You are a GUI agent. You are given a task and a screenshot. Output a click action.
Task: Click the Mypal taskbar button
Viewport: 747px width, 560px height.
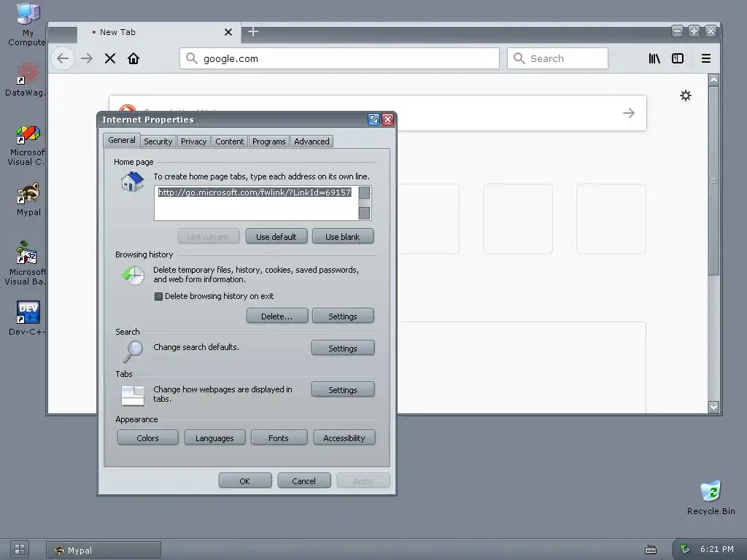pos(104,550)
